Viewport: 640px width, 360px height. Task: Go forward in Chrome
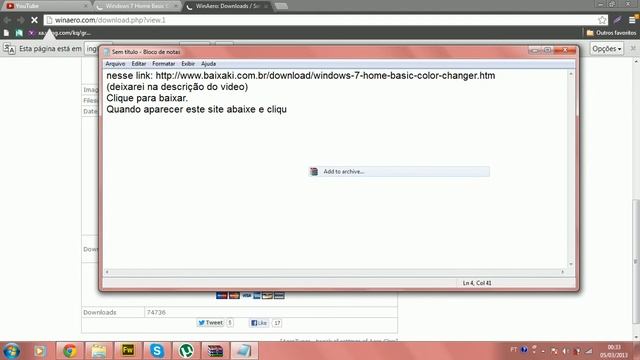20,20
